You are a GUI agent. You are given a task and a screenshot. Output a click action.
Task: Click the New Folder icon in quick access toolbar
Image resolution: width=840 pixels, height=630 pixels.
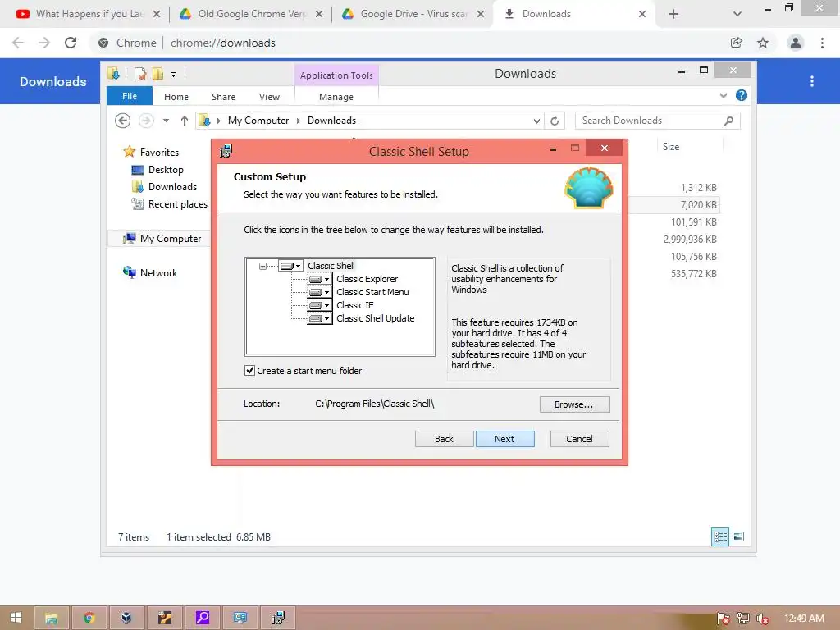[157, 74]
